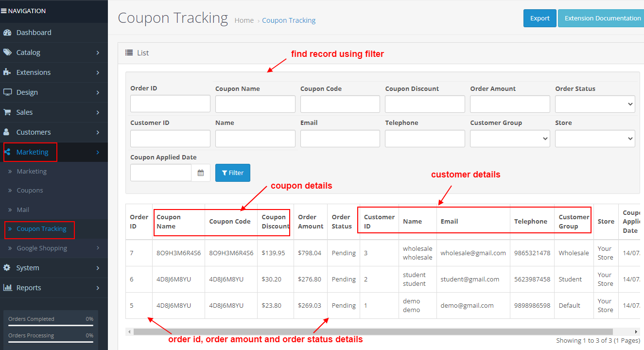The height and width of the screenshot is (350, 644).
Task: Select Mail in the Marketing submenu
Action: (x=23, y=210)
